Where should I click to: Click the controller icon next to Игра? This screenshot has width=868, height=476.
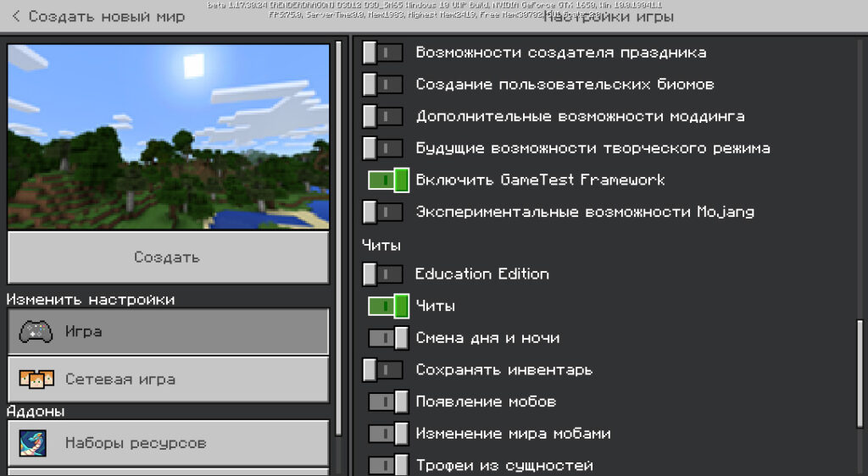point(36,331)
